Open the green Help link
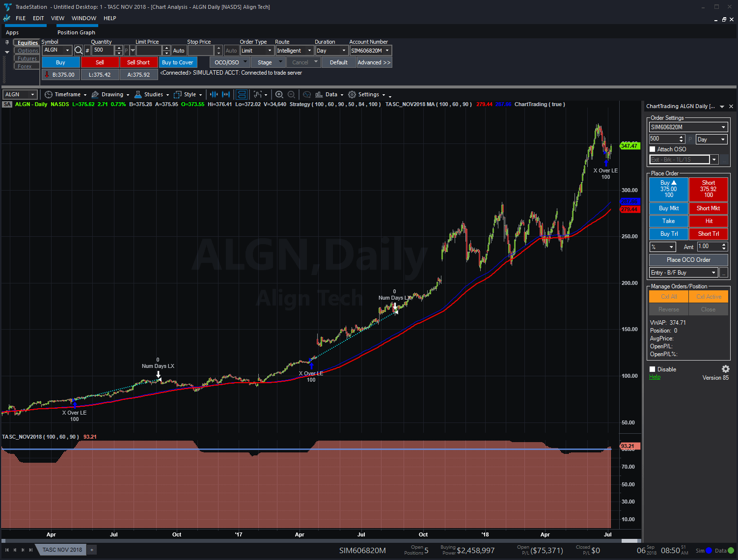Viewport: 738px width, 560px height. coord(655,377)
